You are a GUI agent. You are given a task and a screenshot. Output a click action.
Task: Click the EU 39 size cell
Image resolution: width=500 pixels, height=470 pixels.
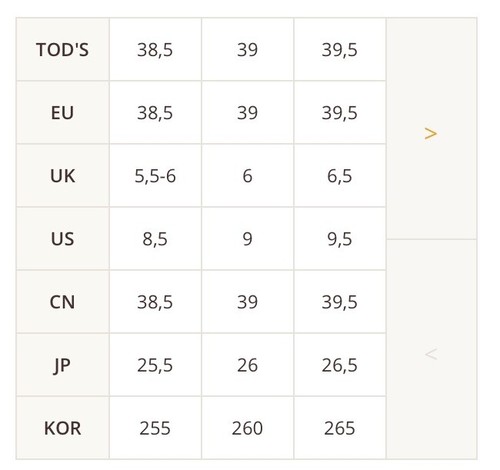(248, 112)
